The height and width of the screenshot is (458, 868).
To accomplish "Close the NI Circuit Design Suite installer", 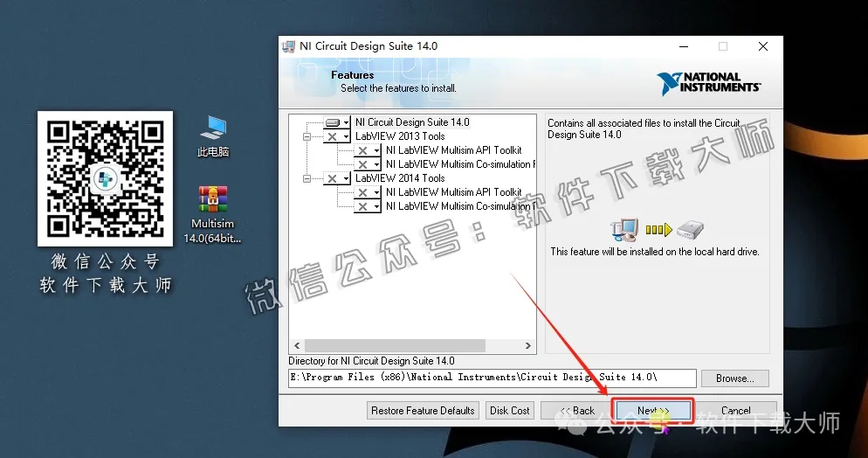I will [x=763, y=46].
